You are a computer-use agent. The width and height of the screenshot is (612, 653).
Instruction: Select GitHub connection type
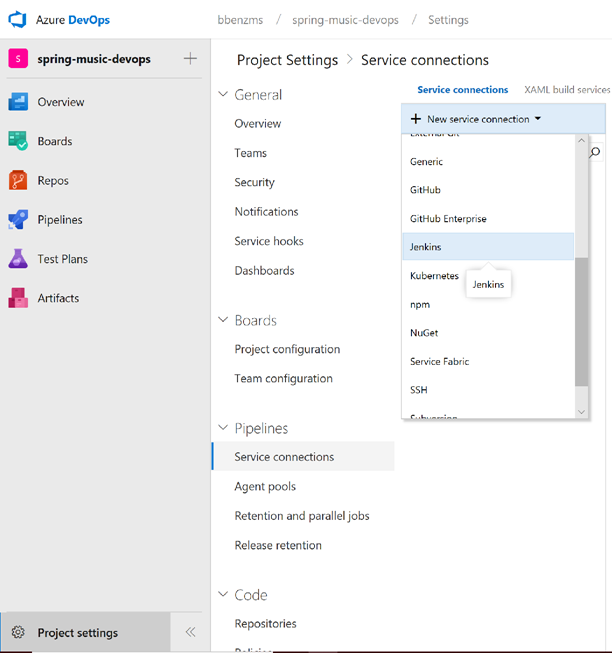click(488, 190)
